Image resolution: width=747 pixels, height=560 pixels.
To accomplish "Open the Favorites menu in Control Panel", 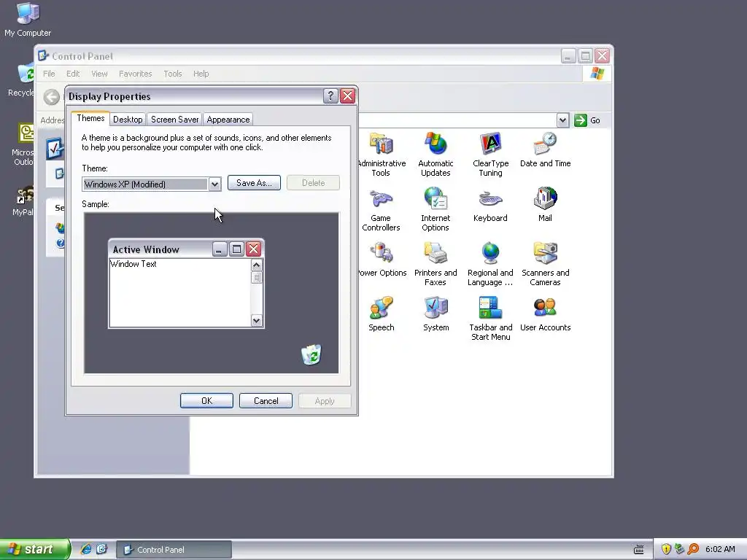I will click(x=135, y=74).
